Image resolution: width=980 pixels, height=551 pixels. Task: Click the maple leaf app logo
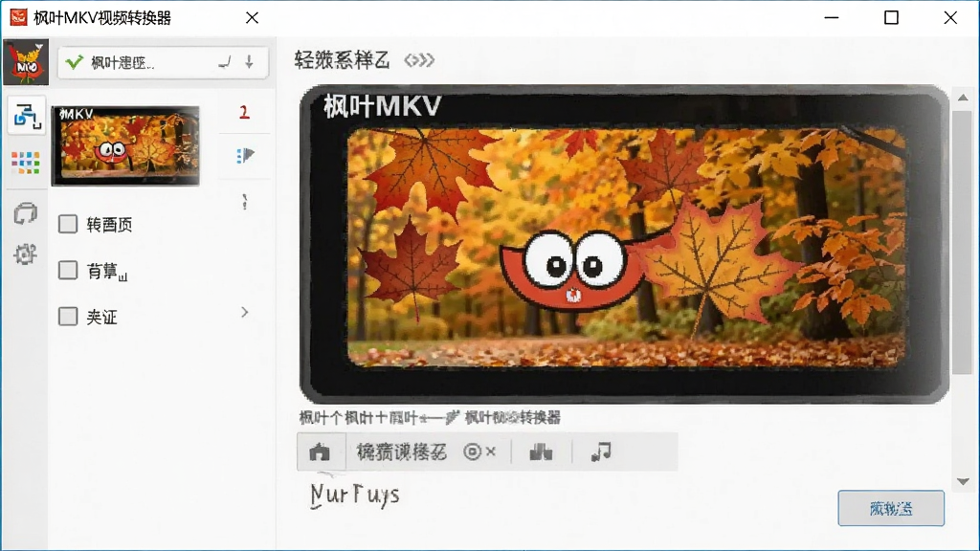[x=26, y=62]
